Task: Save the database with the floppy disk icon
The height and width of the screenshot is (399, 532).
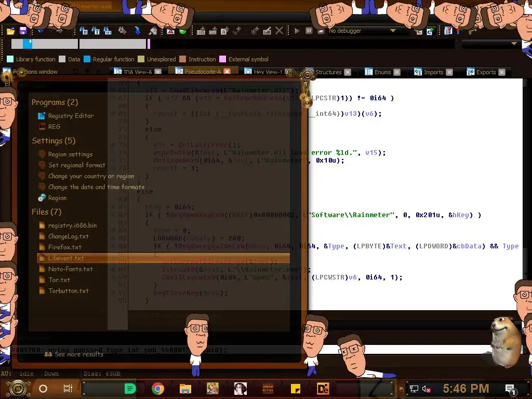Action: 23,31
